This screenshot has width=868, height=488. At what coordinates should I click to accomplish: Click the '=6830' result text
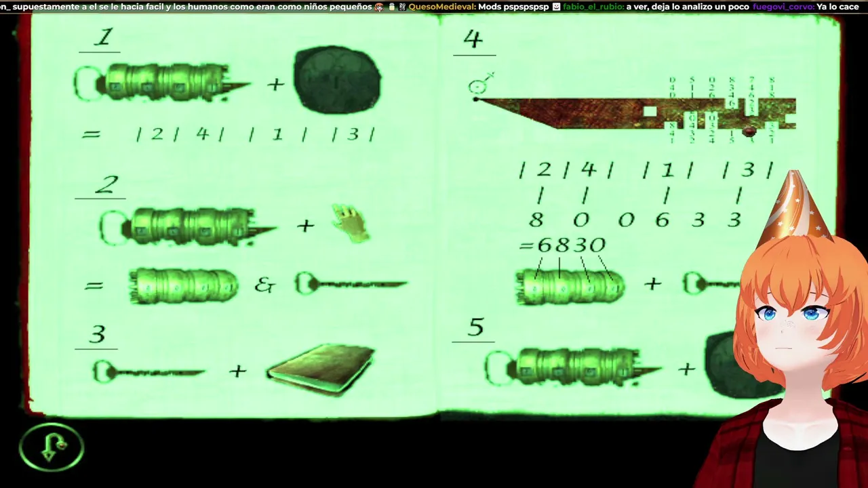(562, 245)
